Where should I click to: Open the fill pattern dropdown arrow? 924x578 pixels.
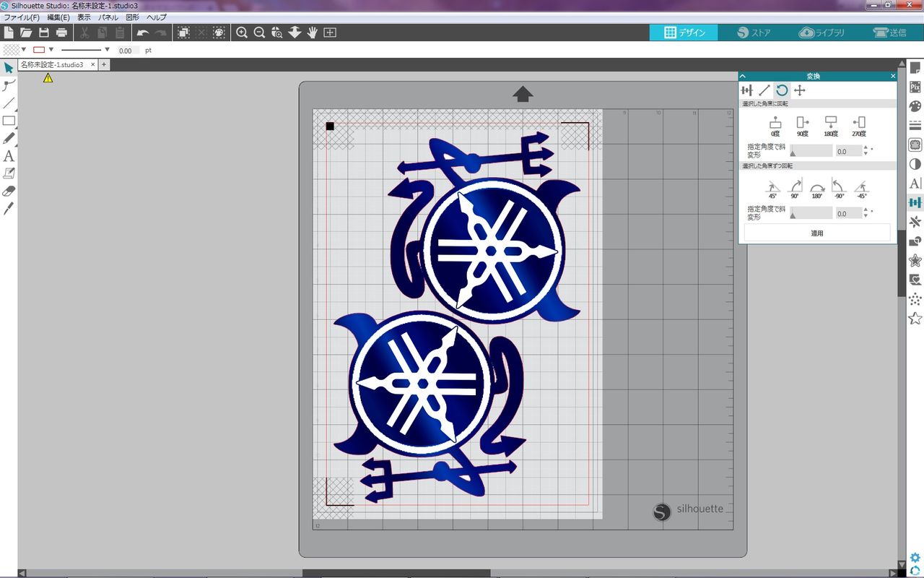[23, 50]
